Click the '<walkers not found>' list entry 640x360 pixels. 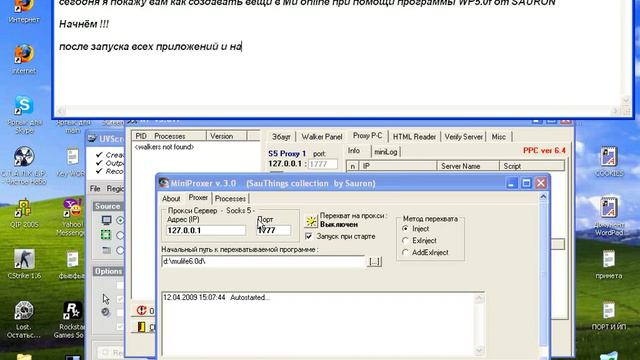(164, 147)
